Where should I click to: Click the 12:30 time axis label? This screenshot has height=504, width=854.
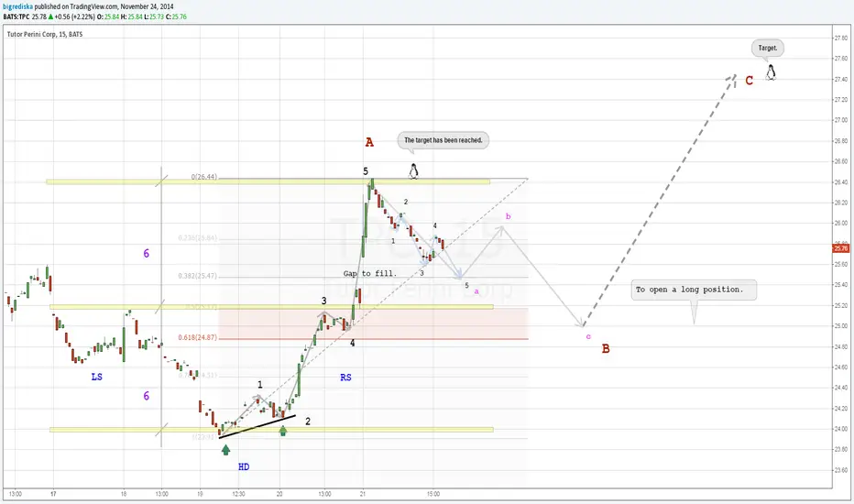238,494
